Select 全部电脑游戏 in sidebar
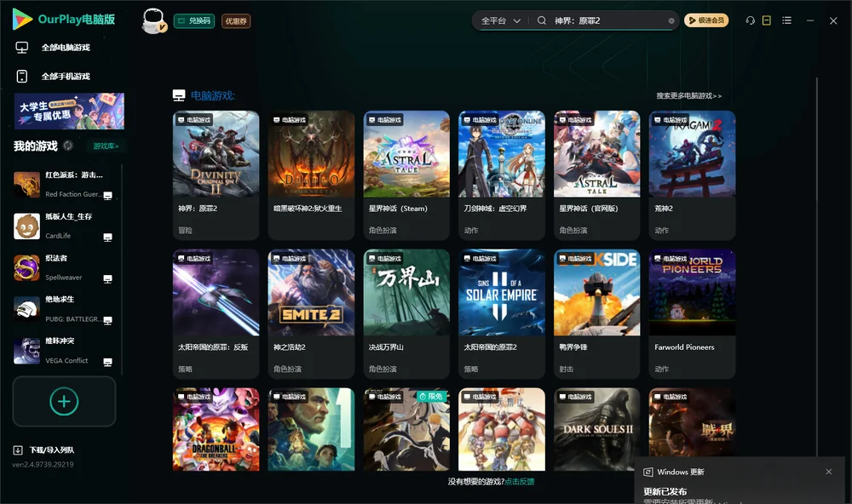 (66, 48)
